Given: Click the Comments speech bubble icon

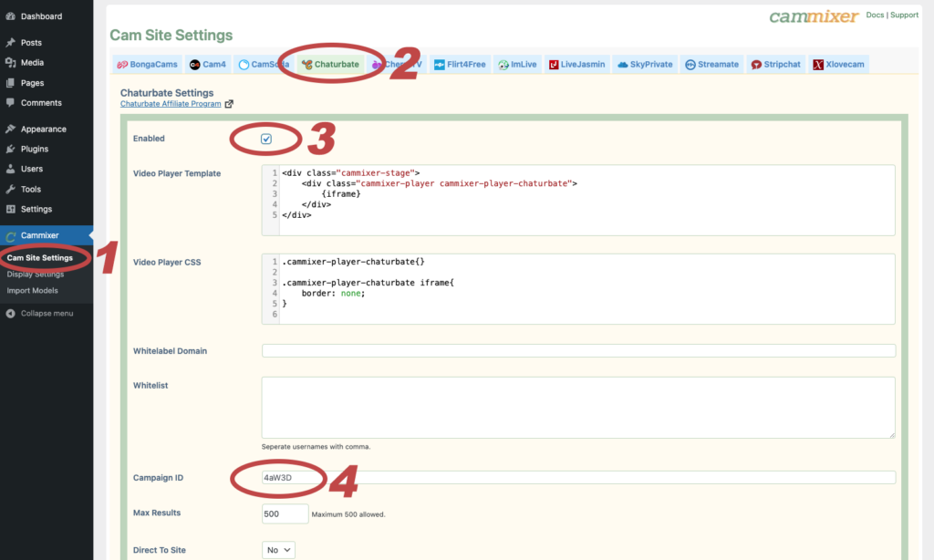Looking at the screenshot, I should [x=10, y=102].
